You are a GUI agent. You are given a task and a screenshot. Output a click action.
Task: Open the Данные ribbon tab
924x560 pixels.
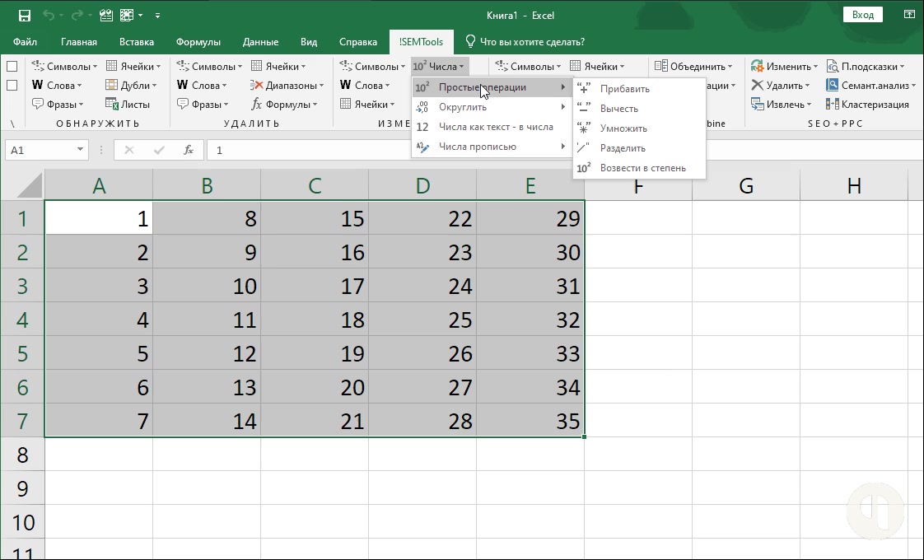(x=259, y=42)
